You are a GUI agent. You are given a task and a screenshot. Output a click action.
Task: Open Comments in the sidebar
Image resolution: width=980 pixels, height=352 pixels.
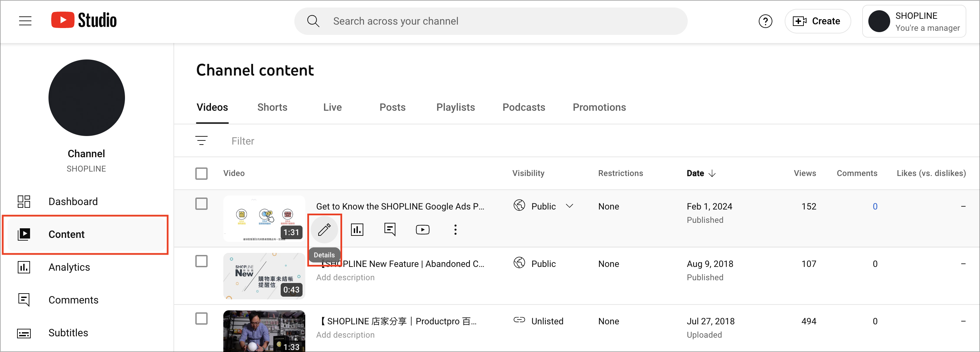click(x=87, y=300)
